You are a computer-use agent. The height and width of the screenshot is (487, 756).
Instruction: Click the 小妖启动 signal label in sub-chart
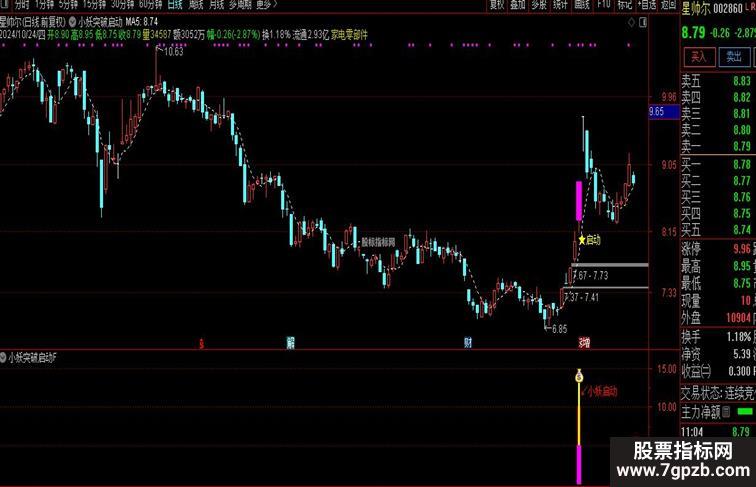tap(602, 392)
